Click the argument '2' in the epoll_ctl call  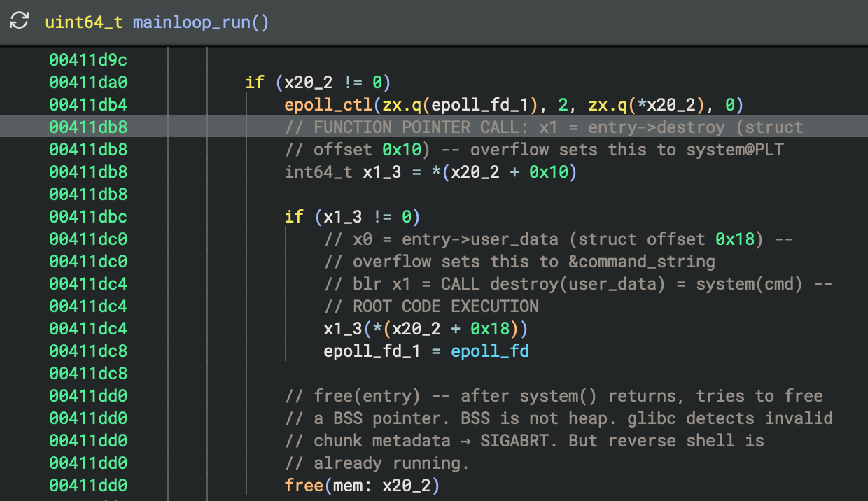(563, 105)
